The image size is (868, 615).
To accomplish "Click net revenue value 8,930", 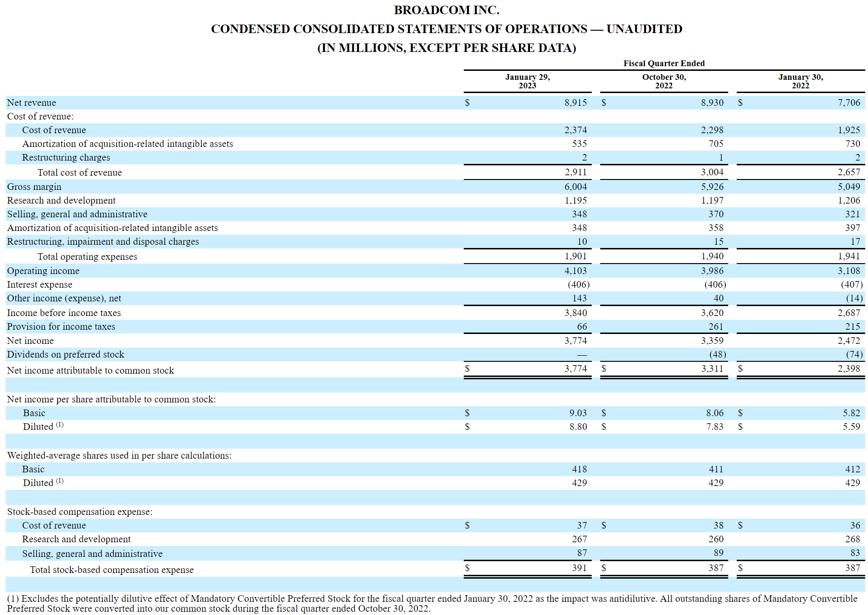I will [x=712, y=102].
